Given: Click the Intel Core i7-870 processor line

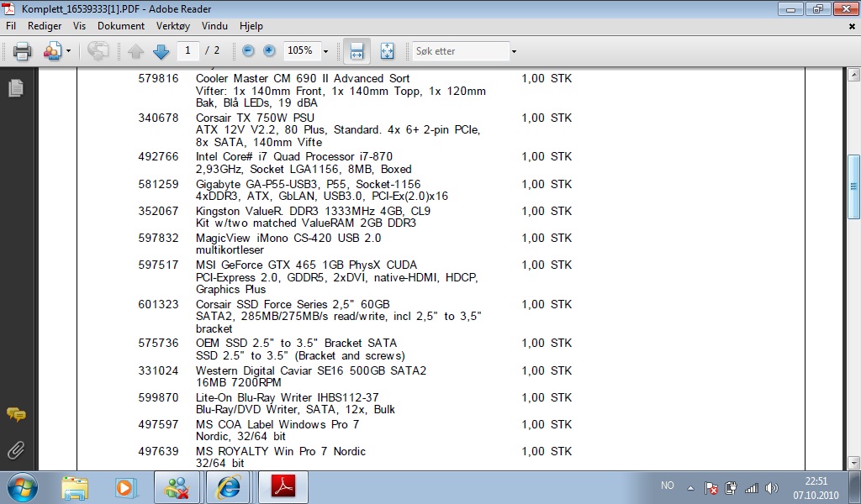Looking at the screenshot, I should coord(294,157).
